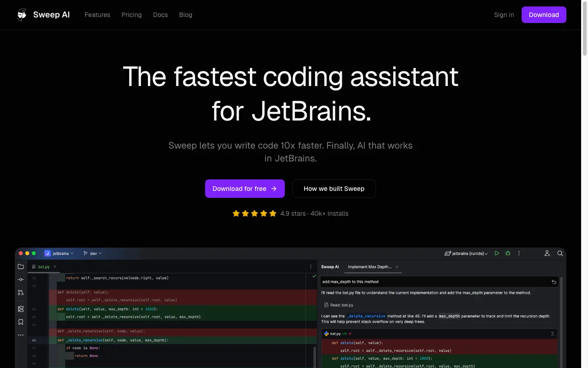The image size is (588, 368).
Task: Click the Sign in link
Action: 504,15
